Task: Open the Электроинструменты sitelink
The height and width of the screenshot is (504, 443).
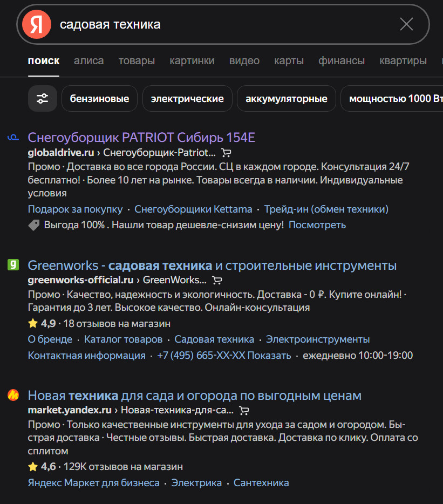Action: [x=318, y=339]
